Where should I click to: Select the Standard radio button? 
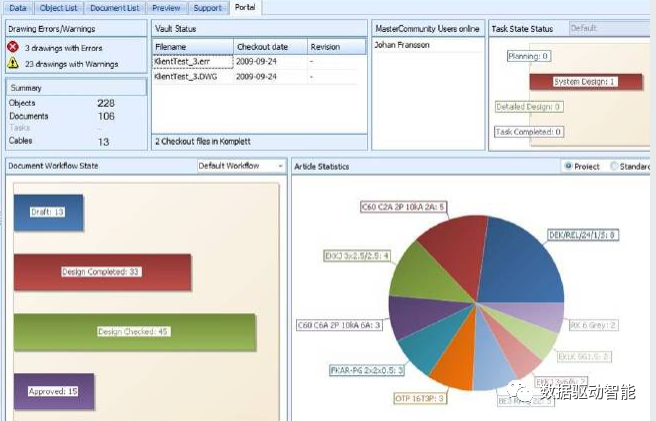click(x=614, y=166)
